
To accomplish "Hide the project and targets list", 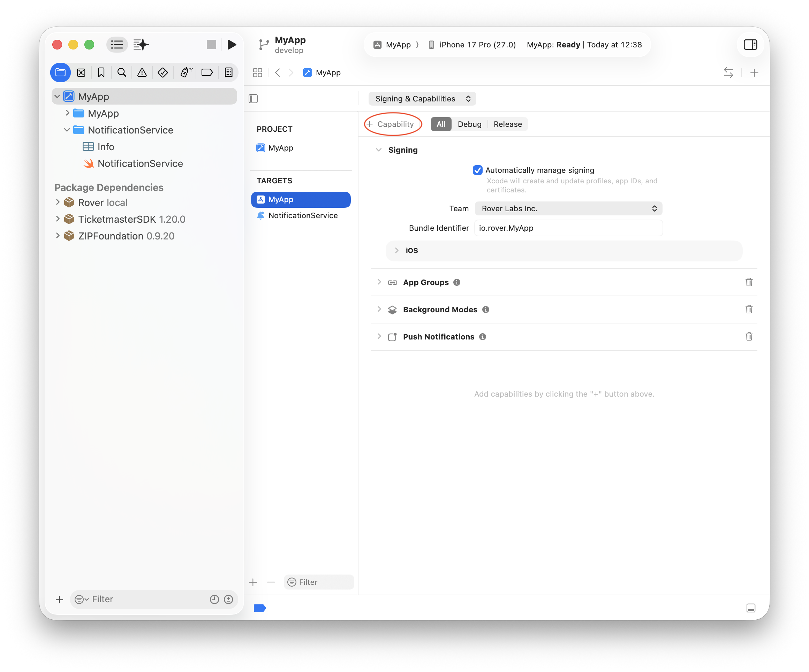I will click(x=254, y=99).
